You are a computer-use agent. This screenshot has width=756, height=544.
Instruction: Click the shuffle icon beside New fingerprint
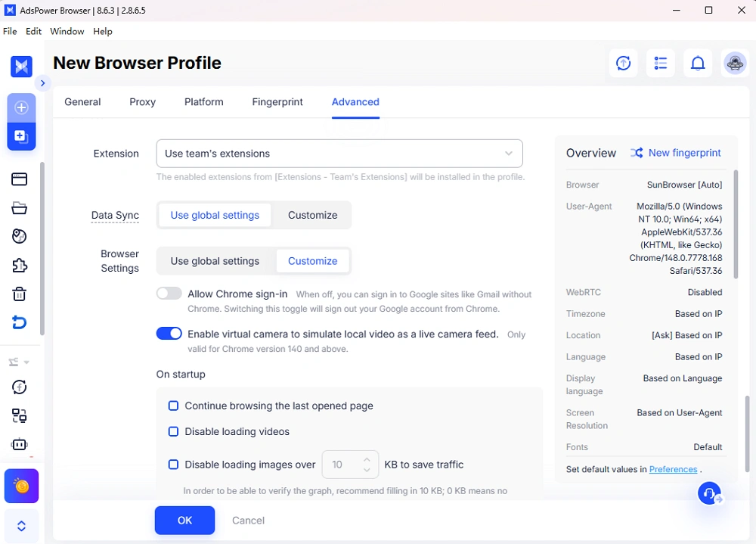tap(637, 153)
